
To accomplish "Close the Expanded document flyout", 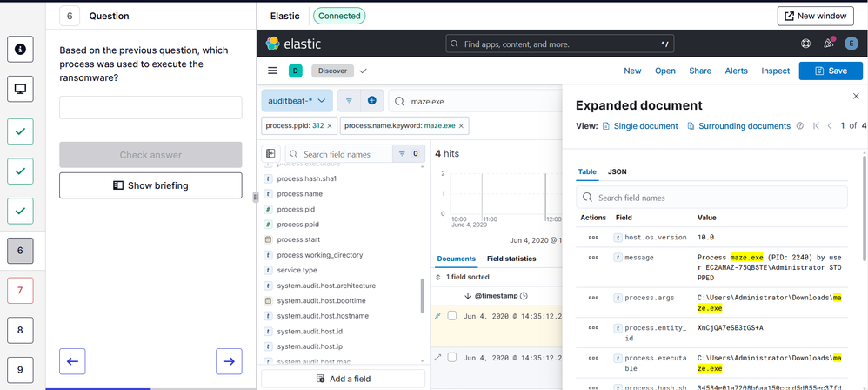I will [856, 96].
